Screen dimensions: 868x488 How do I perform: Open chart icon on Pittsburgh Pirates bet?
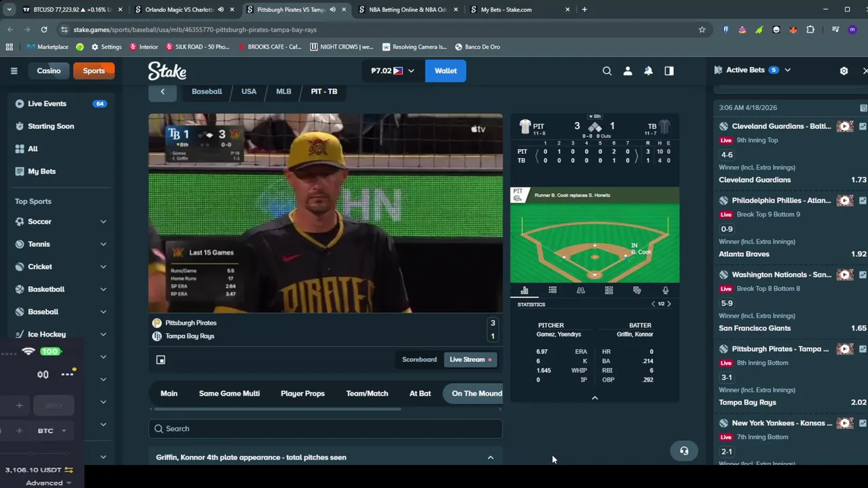click(863, 349)
